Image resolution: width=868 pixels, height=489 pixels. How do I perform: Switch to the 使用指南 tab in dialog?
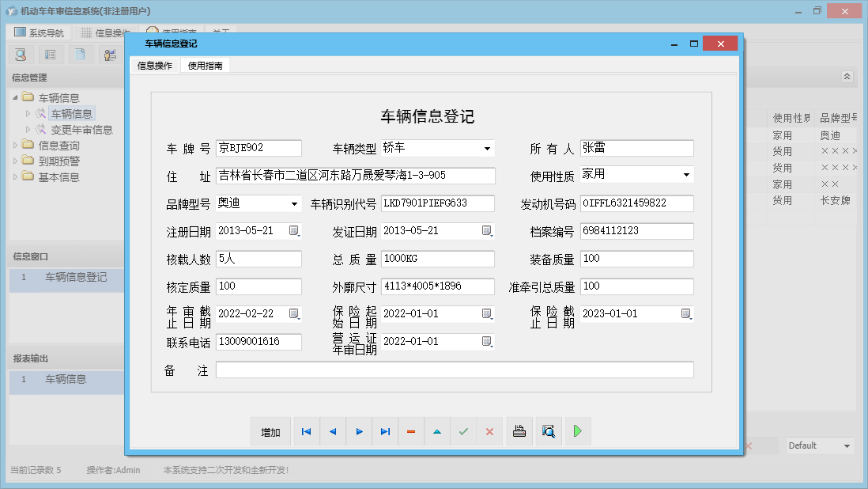click(x=205, y=66)
